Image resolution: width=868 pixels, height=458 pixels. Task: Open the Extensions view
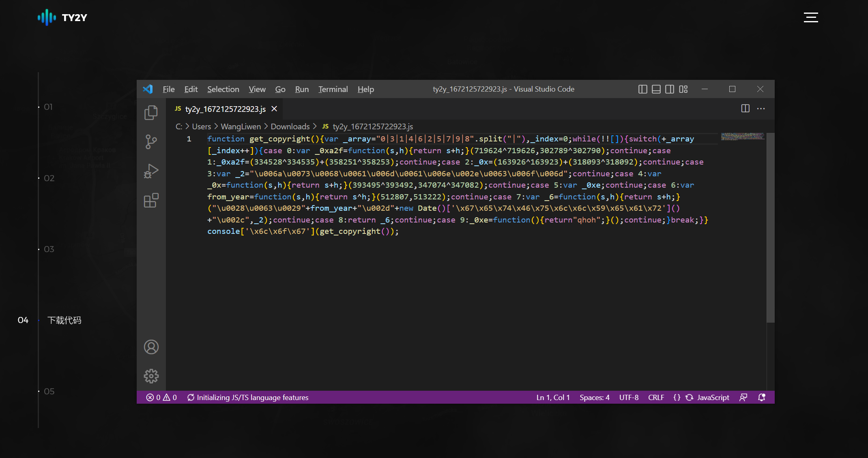tap(151, 200)
